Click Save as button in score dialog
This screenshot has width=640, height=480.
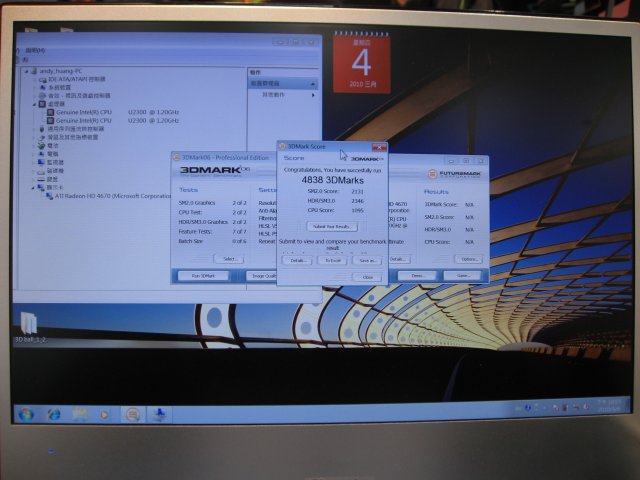click(368, 260)
